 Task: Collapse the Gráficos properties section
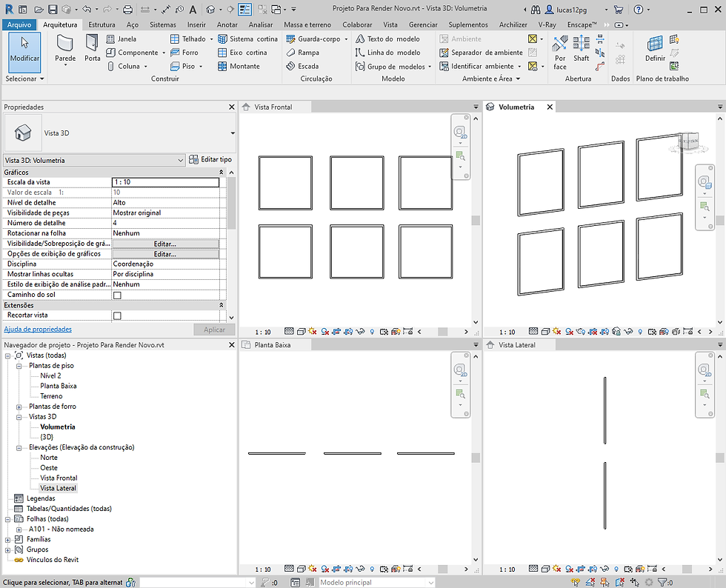(x=221, y=173)
